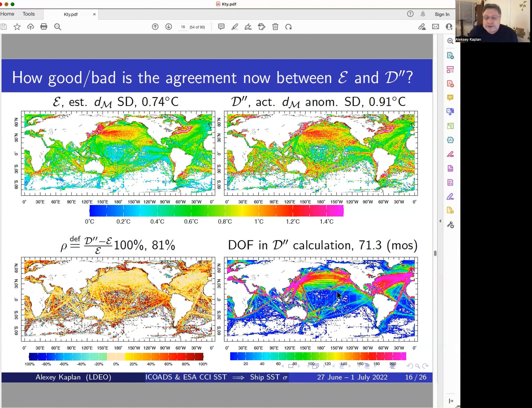
Task: Expand the tools pane at bottom right
Action: (451, 401)
